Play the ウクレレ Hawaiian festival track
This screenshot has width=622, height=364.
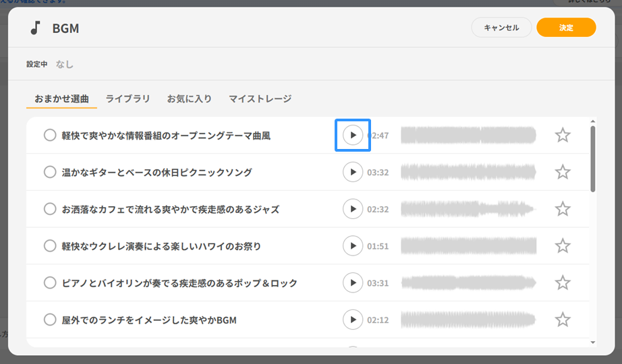(x=352, y=246)
